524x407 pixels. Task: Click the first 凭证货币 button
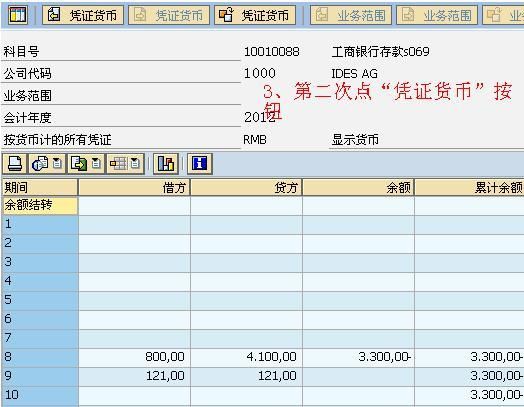pyautogui.click(x=83, y=15)
